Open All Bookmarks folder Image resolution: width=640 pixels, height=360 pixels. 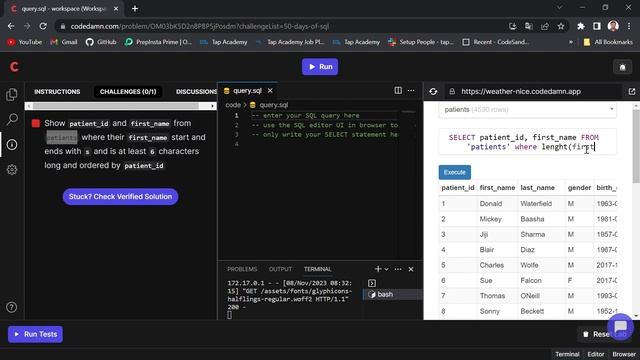(x=608, y=42)
